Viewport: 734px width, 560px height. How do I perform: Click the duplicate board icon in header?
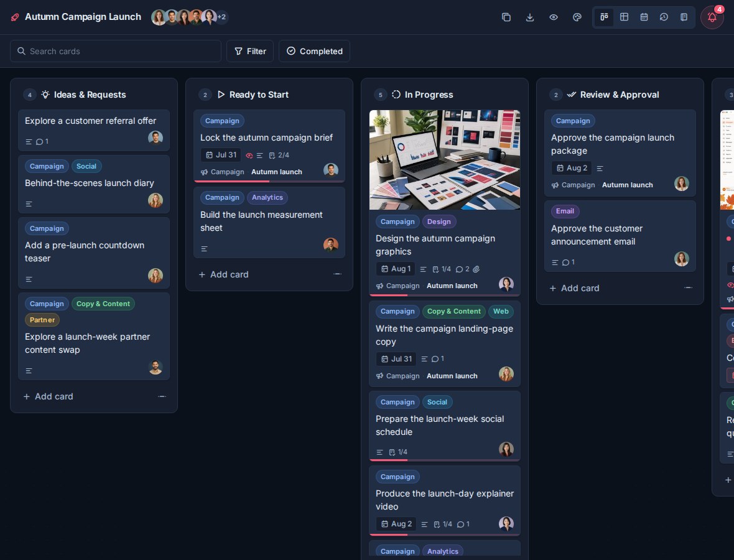click(506, 17)
